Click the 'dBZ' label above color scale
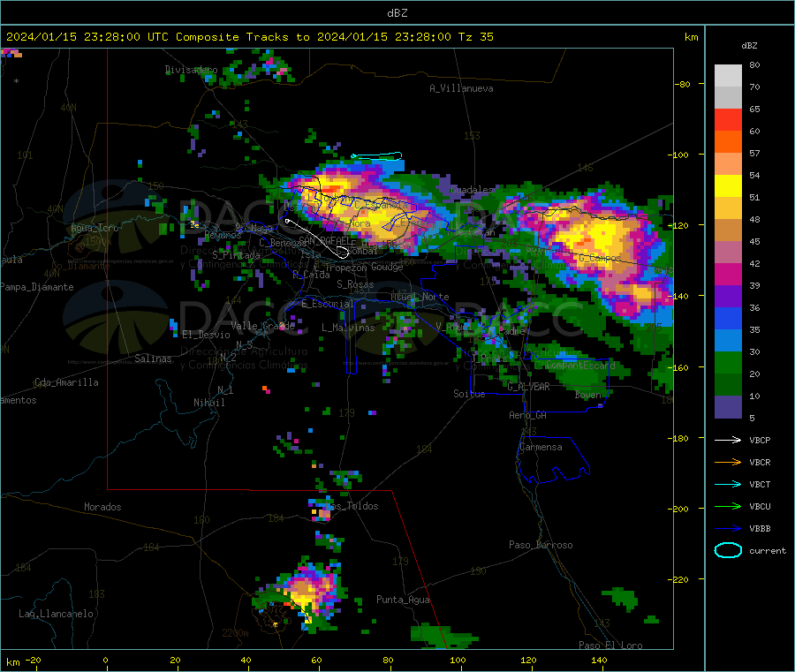Viewport: 795px width, 672px height. coord(749,46)
